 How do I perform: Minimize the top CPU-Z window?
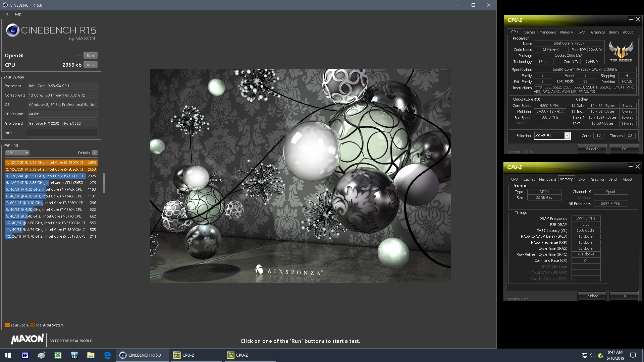tap(631, 19)
